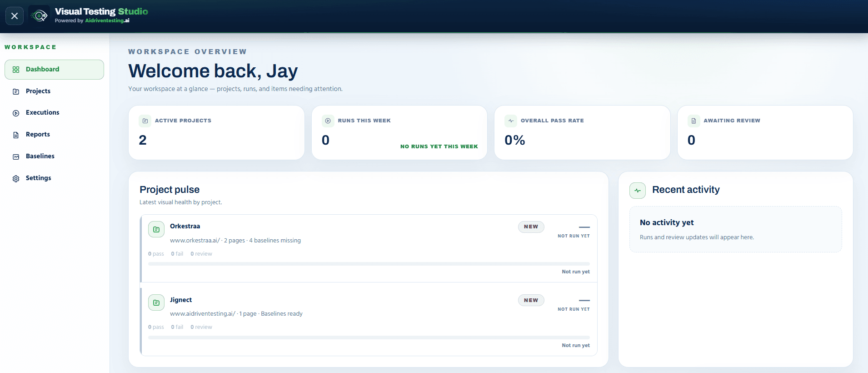Click '0 fail' in Orkestraa row
This screenshot has height=373, width=868.
tap(177, 254)
